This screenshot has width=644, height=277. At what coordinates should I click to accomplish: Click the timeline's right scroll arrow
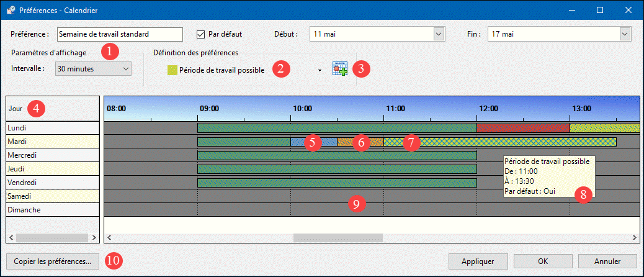635,237
